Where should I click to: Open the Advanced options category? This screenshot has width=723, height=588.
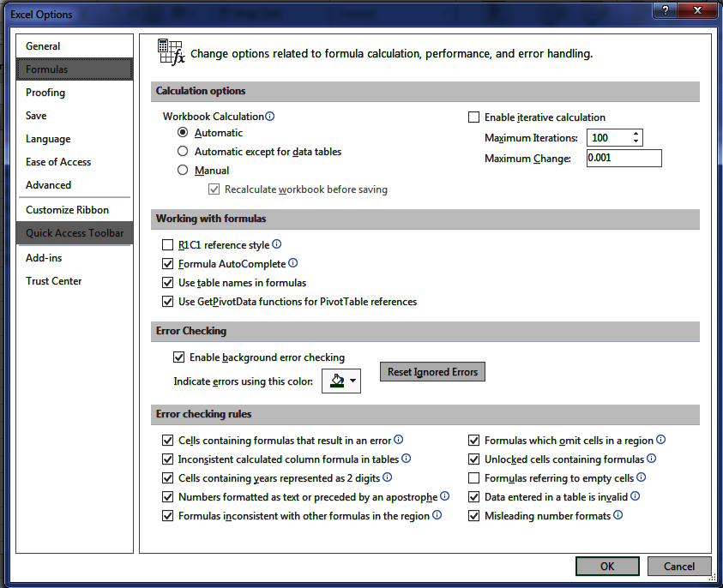(x=49, y=185)
